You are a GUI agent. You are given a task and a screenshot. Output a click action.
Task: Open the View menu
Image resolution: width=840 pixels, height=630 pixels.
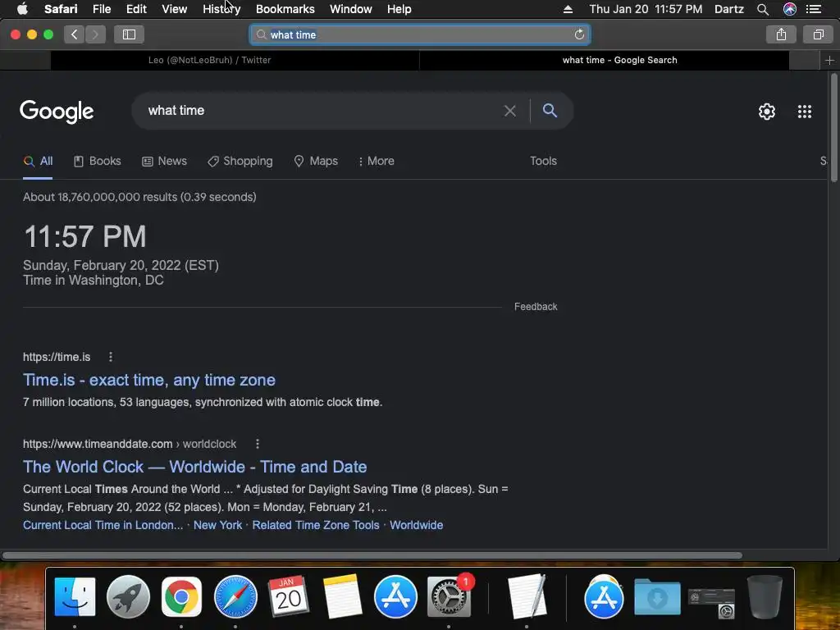coord(174,9)
